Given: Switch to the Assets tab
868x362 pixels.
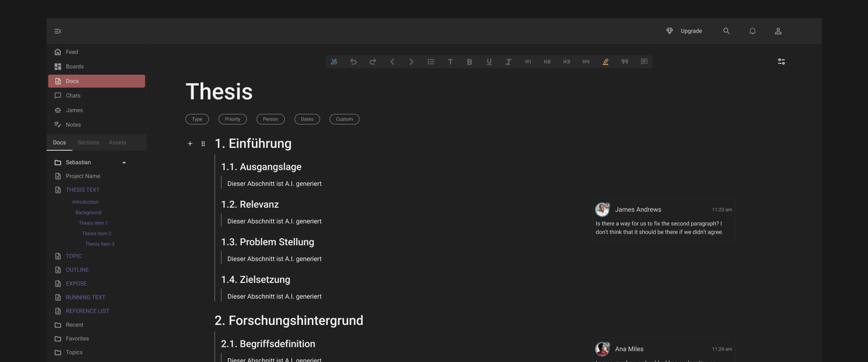Looking at the screenshot, I should [x=118, y=143].
